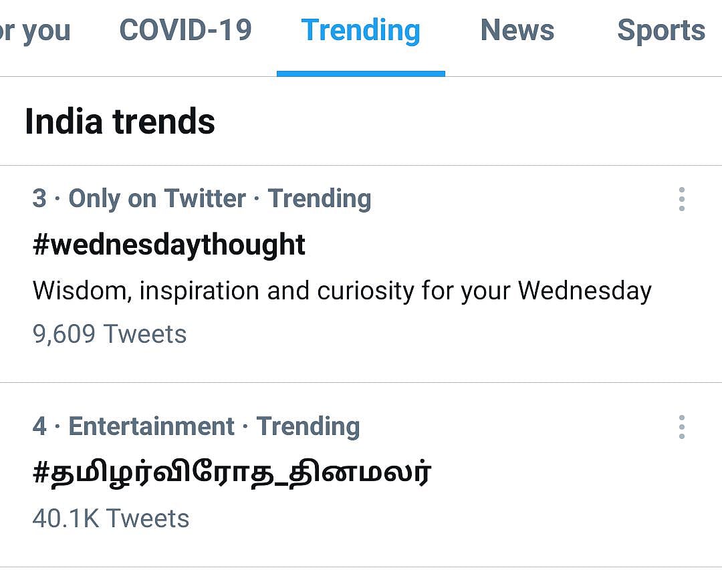Open the #wednesdaythought hashtag
The width and height of the screenshot is (722, 588).
pyautogui.click(x=169, y=245)
